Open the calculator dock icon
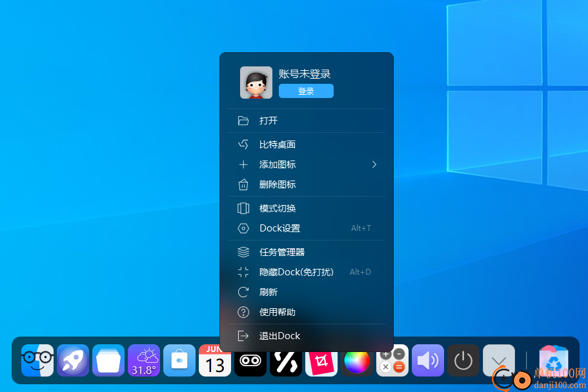The image size is (588, 392). (x=392, y=360)
